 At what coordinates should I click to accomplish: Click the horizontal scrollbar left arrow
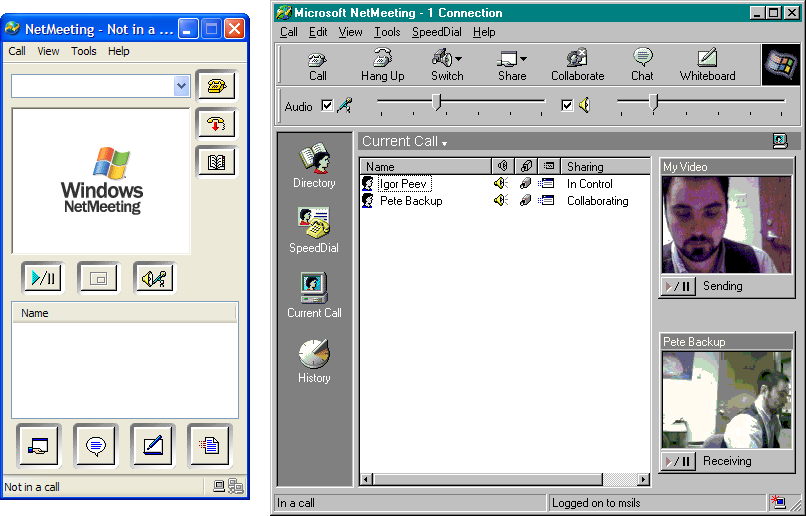pos(366,480)
